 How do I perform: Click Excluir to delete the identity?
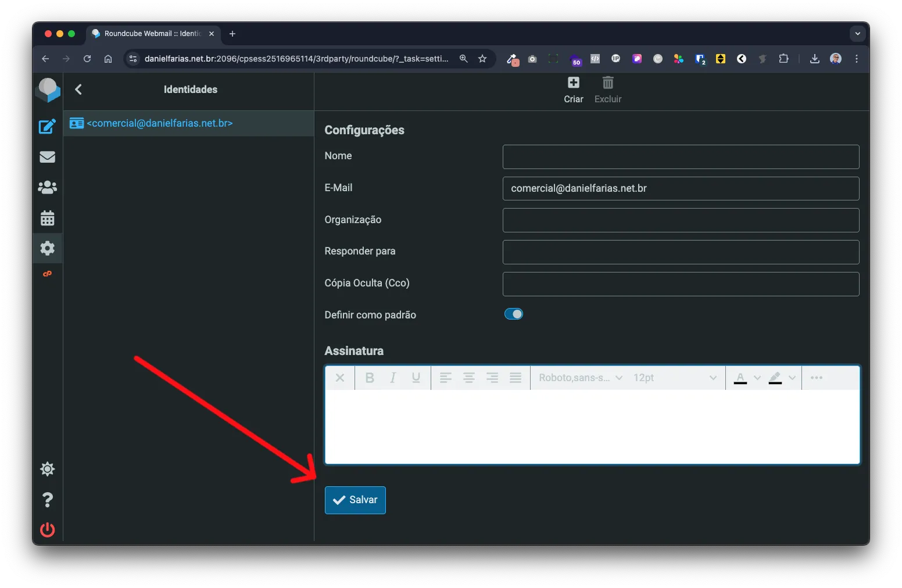(x=608, y=91)
